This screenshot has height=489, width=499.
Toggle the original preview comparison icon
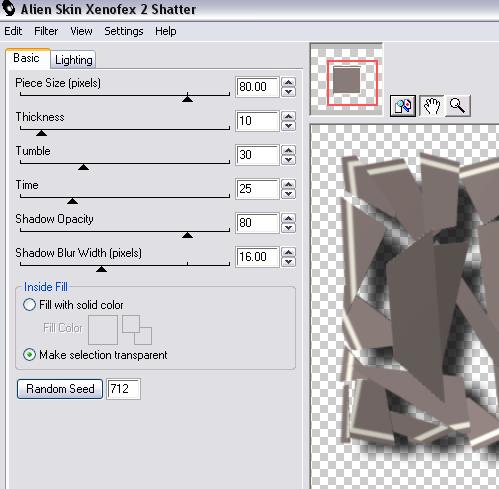pyautogui.click(x=403, y=106)
